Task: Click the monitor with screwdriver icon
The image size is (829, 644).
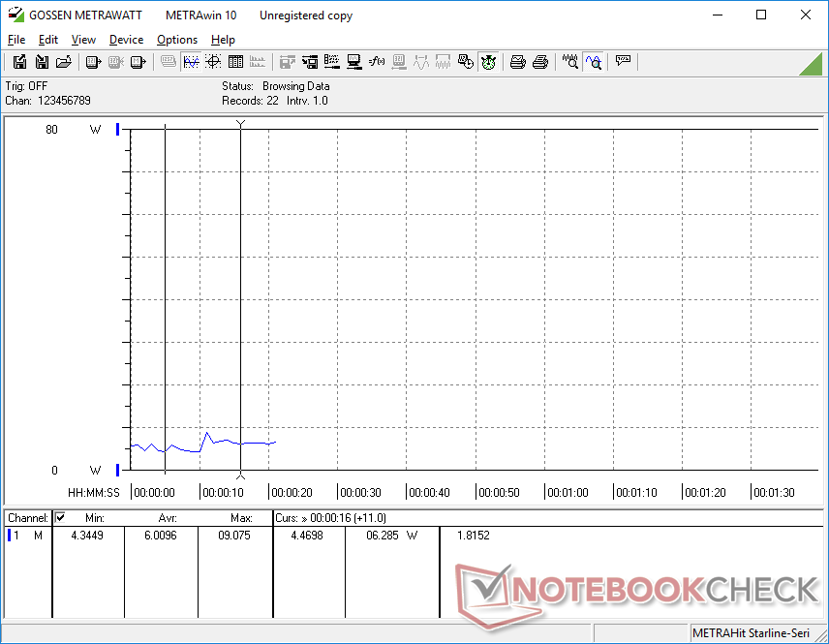Action: point(354,62)
